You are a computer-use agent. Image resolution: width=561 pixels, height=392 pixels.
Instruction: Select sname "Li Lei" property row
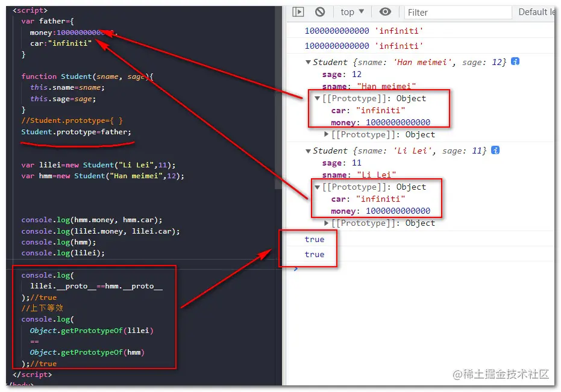(x=359, y=175)
